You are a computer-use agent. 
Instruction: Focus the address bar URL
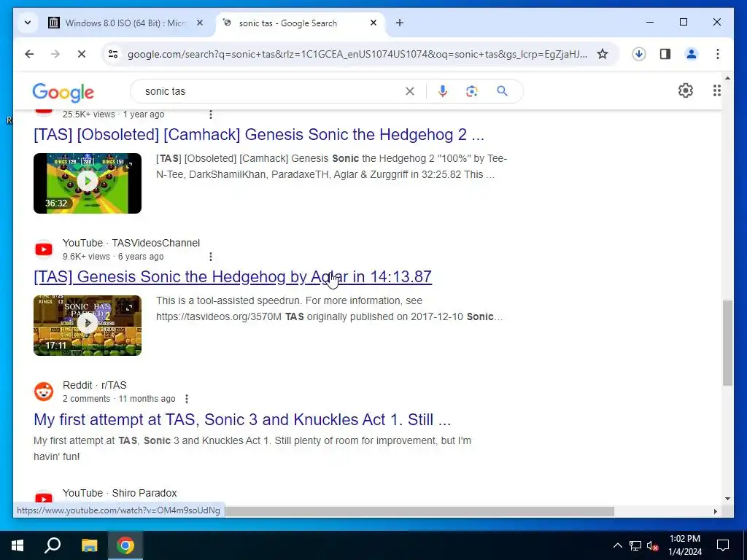[x=357, y=54]
